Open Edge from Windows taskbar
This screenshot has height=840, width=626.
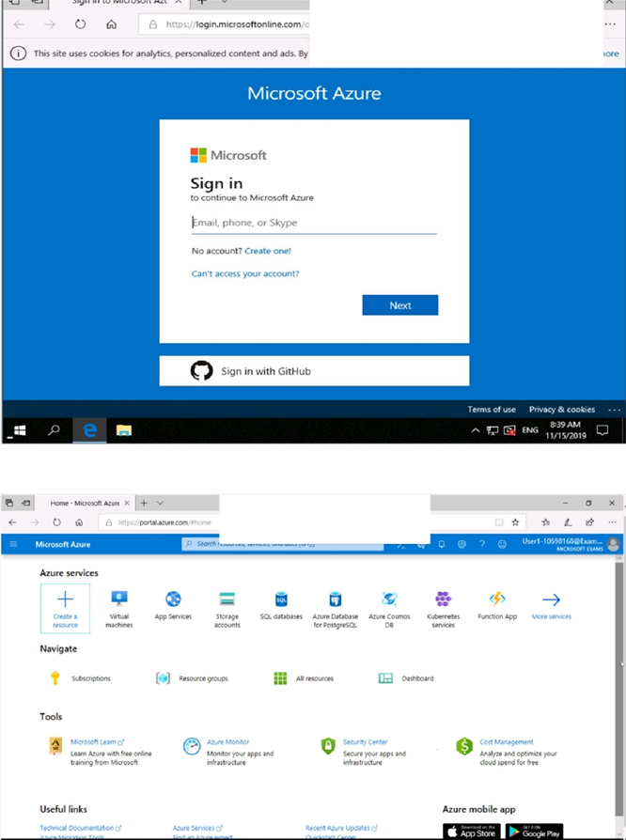(x=89, y=430)
